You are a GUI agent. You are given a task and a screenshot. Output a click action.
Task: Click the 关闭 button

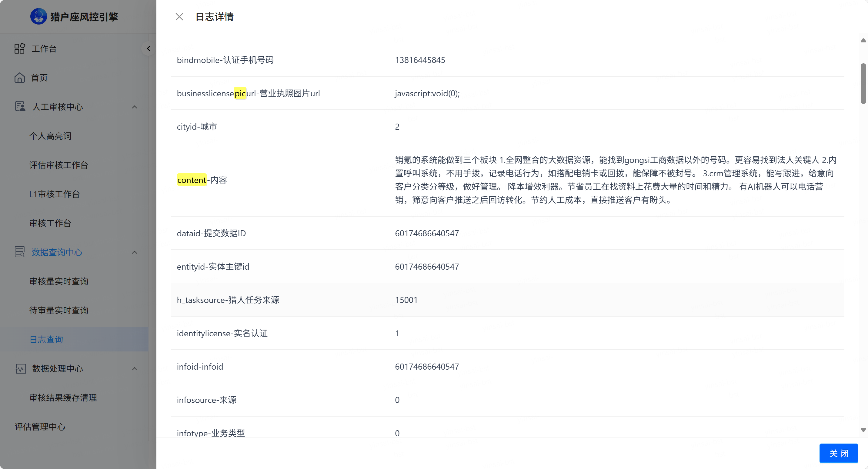coord(839,453)
